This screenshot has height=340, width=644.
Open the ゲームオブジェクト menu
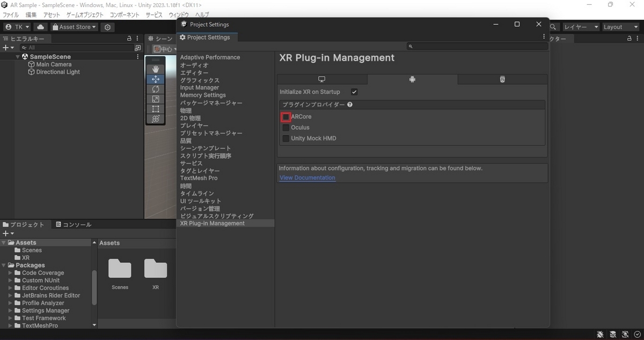click(x=84, y=15)
